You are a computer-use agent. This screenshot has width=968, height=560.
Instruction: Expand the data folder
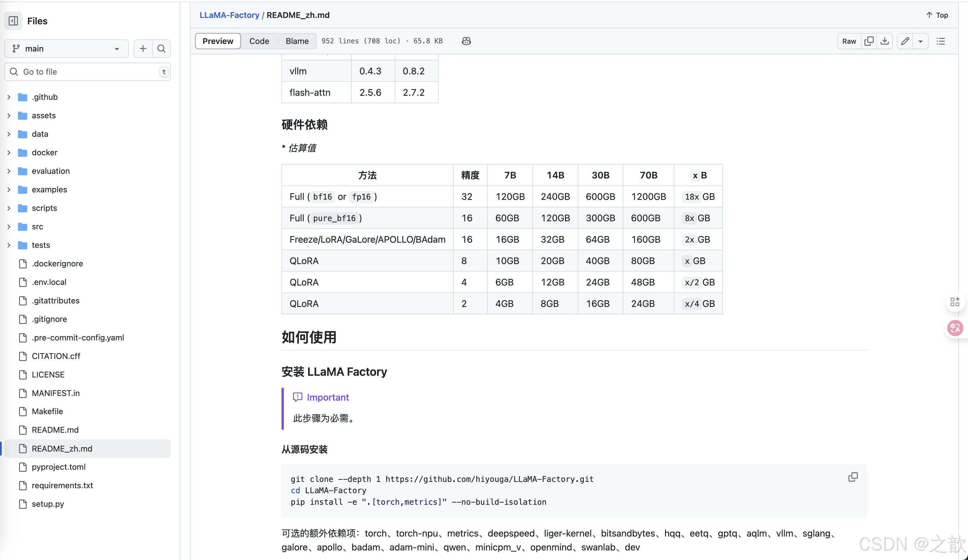(9, 134)
